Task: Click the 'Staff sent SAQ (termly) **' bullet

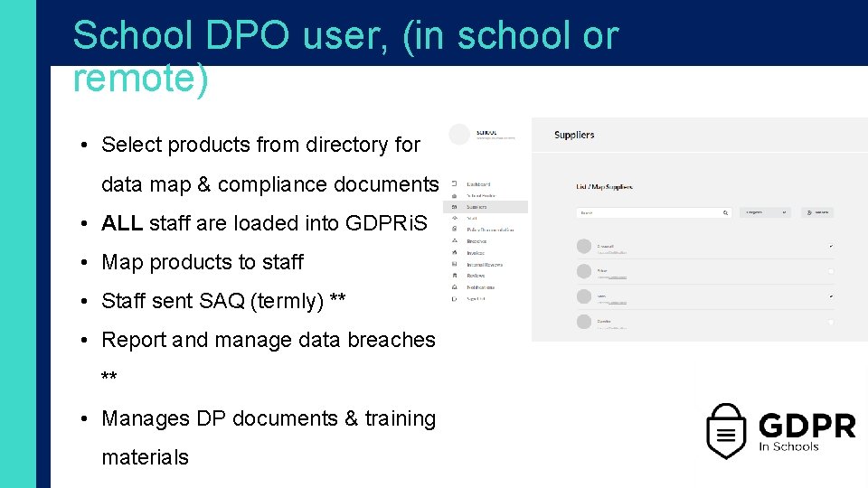Action: pos(223,301)
